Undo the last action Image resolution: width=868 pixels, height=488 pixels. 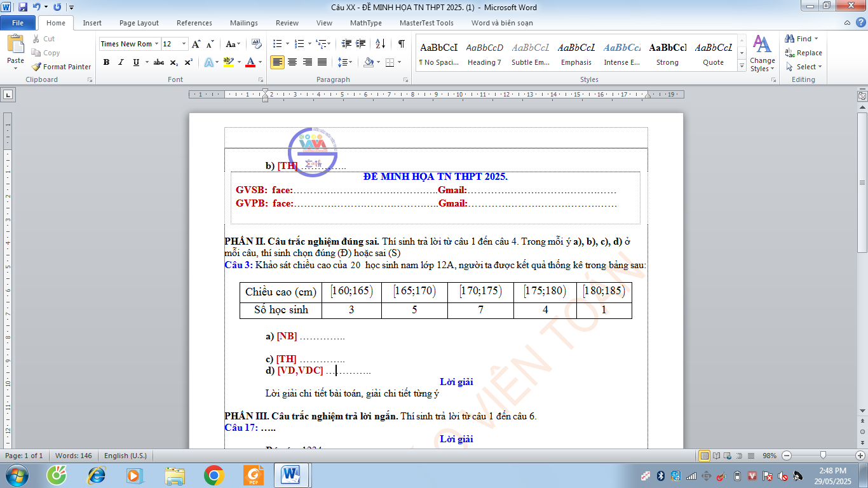[36, 7]
